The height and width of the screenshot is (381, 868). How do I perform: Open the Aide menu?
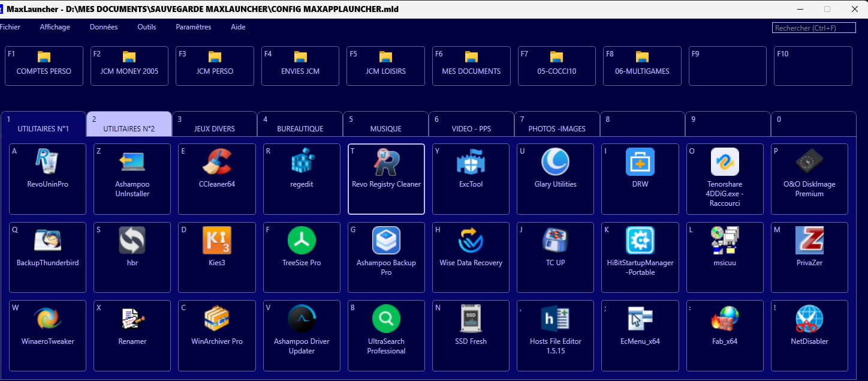[x=238, y=27]
